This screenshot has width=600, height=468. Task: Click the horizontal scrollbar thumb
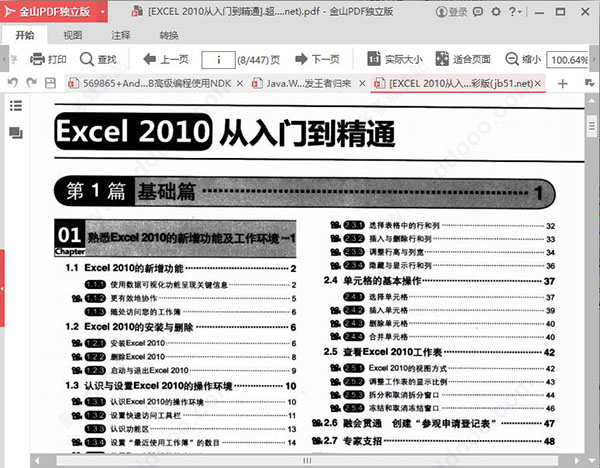(x=307, y=461)
